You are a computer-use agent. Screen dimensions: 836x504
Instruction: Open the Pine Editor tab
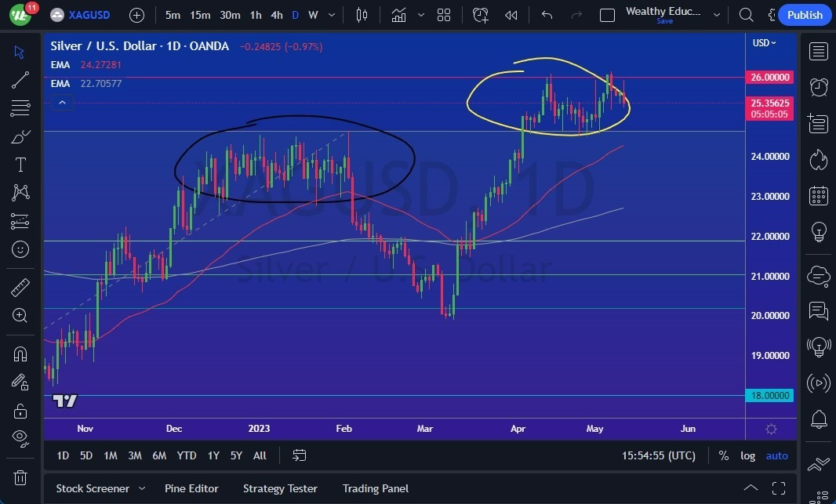click(x=191, y=488)
